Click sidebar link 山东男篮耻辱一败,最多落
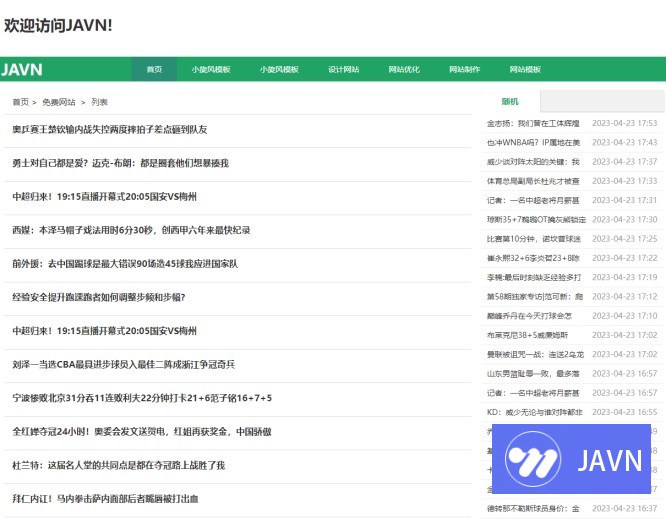This screenshot has width=666, height=519. click(533, 374)
